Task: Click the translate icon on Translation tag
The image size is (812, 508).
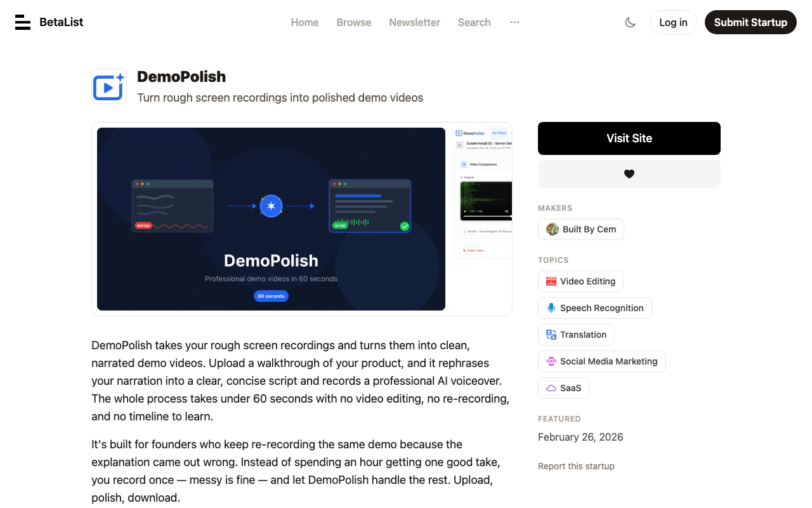Action: 551,335
